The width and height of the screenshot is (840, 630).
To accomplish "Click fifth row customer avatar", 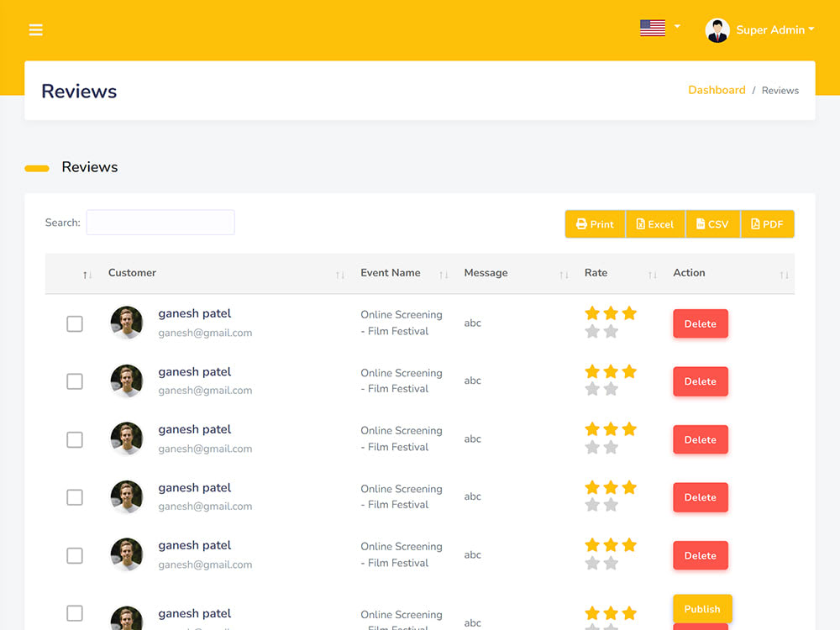I will [x=127, y=554].
